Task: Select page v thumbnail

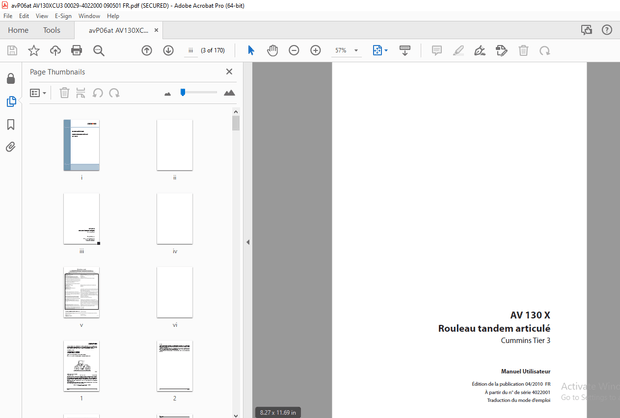Action: (x=81, y=293)
